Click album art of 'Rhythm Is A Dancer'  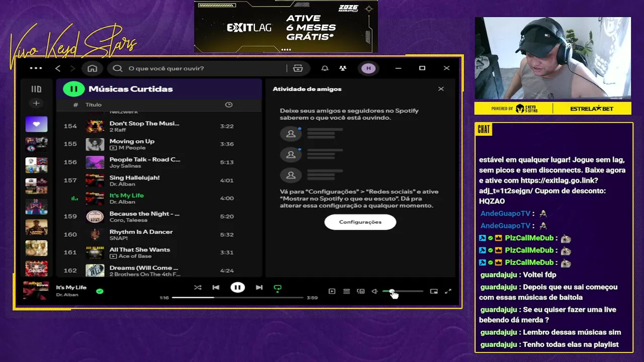[x=95, y=234]
